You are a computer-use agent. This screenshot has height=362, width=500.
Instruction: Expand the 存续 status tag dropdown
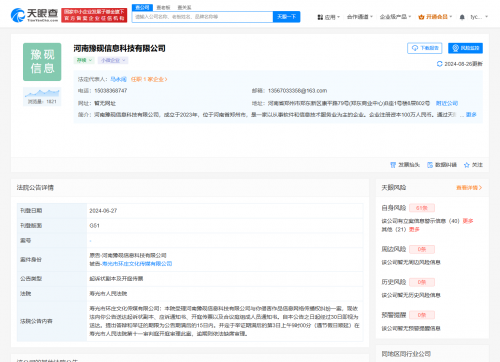tap(84, 60)
